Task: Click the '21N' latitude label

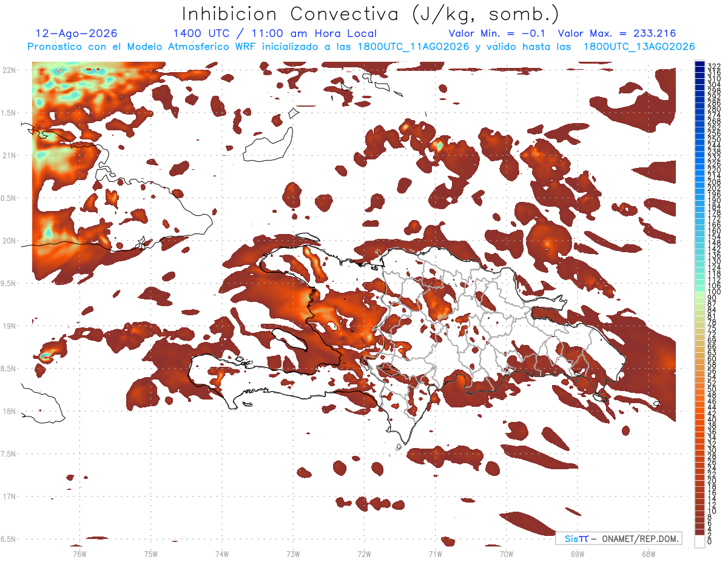Action: tap(9, 156)
